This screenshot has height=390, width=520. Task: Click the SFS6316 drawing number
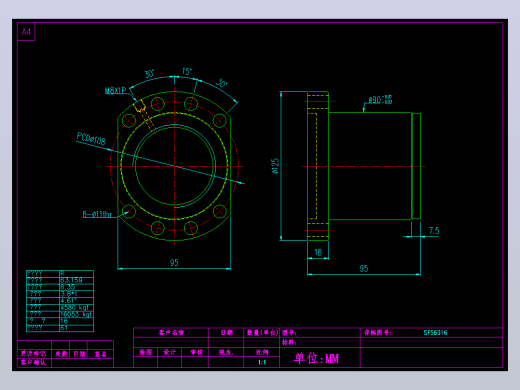tap(435, 333)
